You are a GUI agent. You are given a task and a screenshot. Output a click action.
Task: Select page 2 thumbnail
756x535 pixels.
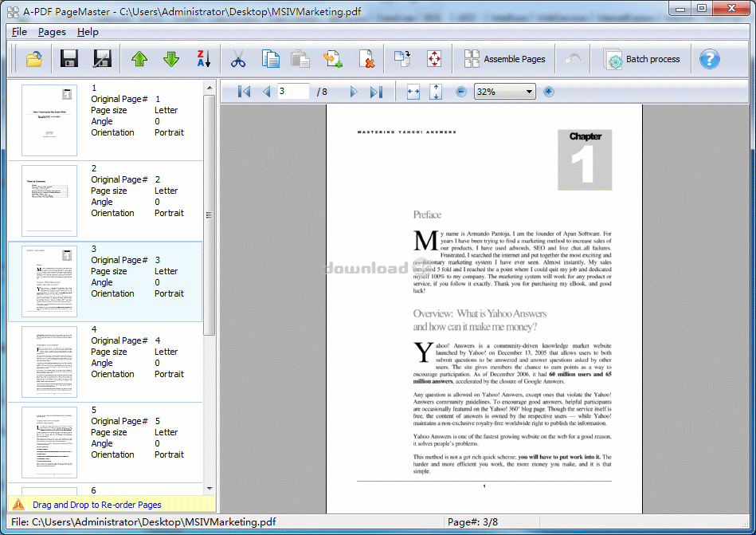tap(49, 201)
